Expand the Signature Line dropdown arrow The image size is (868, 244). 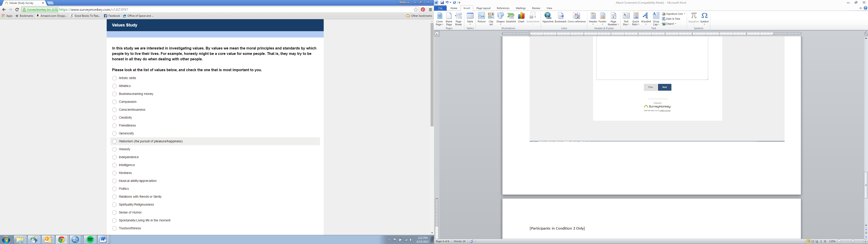click(x=684, y=14)
